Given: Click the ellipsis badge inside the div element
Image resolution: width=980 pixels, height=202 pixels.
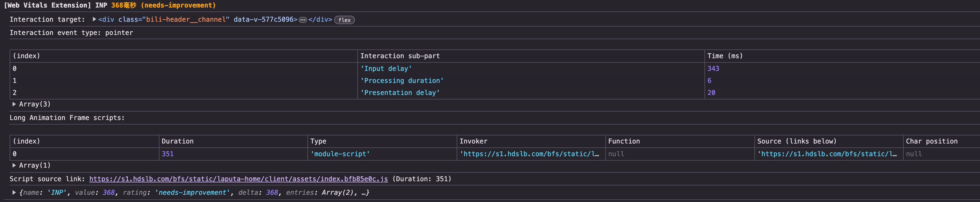Looking at the screenshot, I should pos(302,20).
